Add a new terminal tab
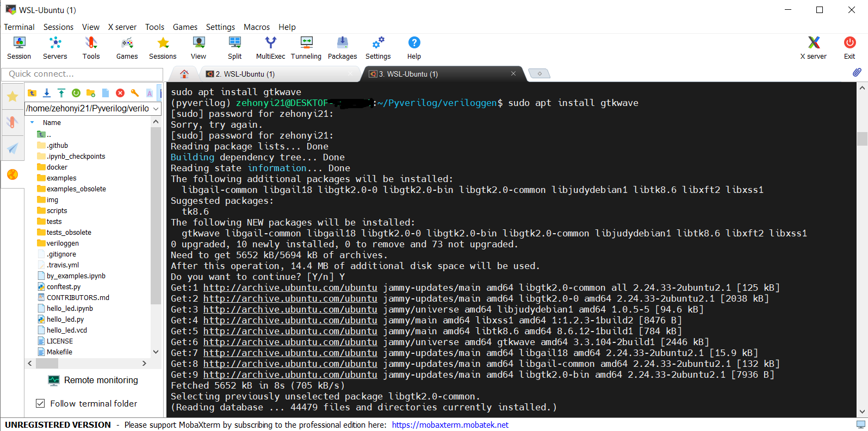The height and width of the screenshot is (431, 868). click(x=540, y=73)
